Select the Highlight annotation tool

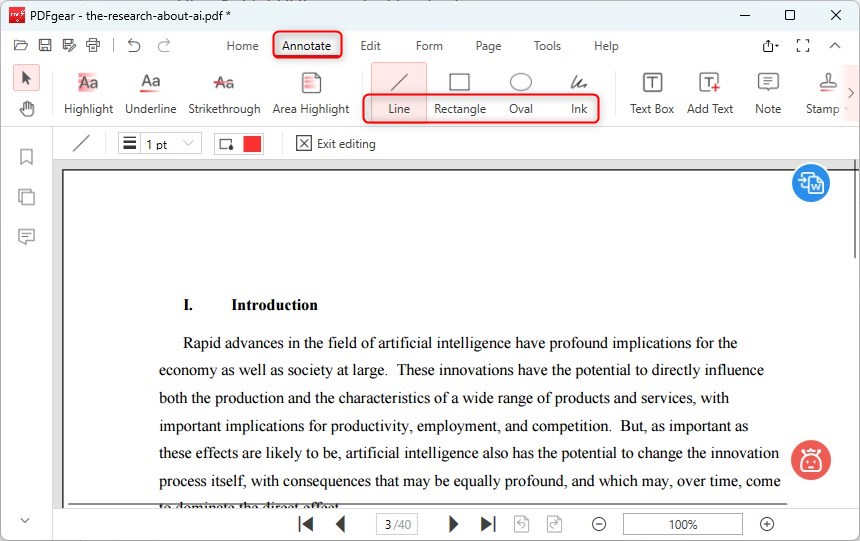(x=88, y=93)
